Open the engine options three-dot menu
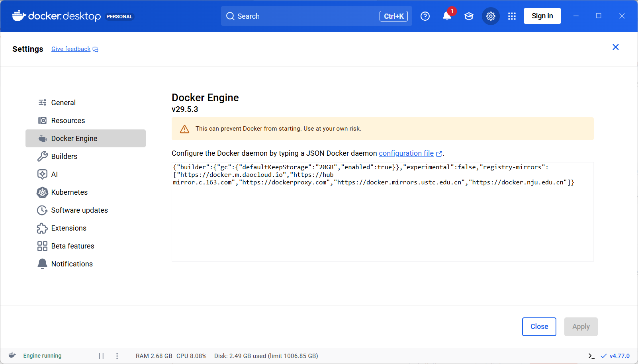This screenshot has width=638, height=364. pos(117,356)
